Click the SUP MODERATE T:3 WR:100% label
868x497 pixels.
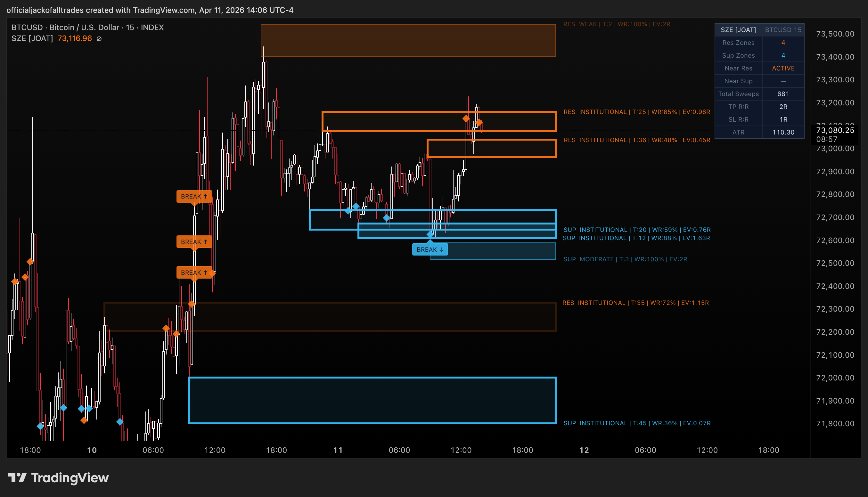tap(625, 259)
